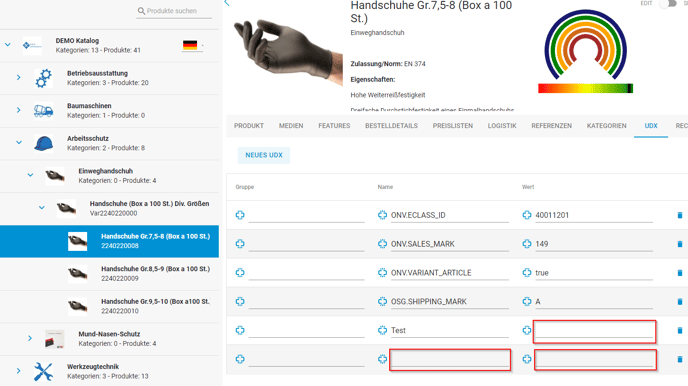Click the empty value field of Test row
688x386 pixels.
pos(595,331)
